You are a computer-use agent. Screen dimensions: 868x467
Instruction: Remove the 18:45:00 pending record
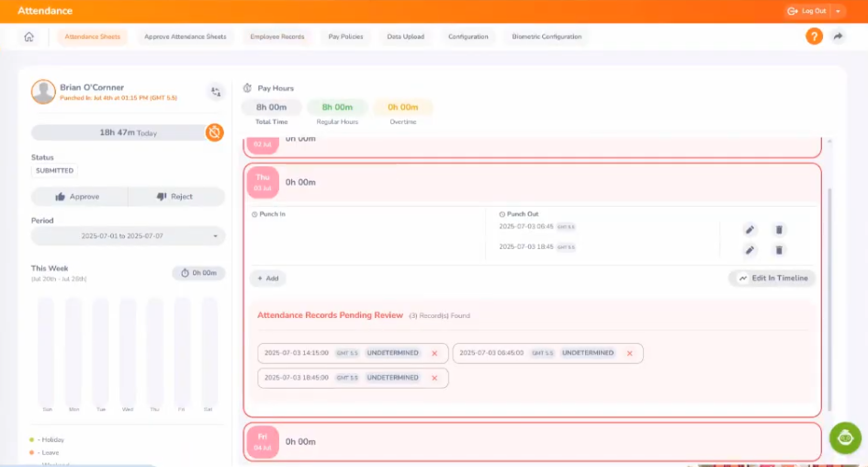434,378
